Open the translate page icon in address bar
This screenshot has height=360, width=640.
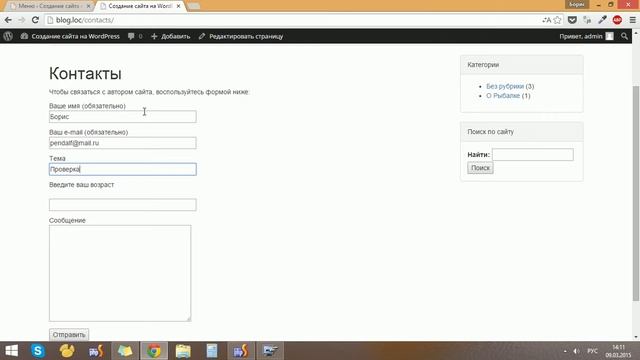(x=547, y=20)
